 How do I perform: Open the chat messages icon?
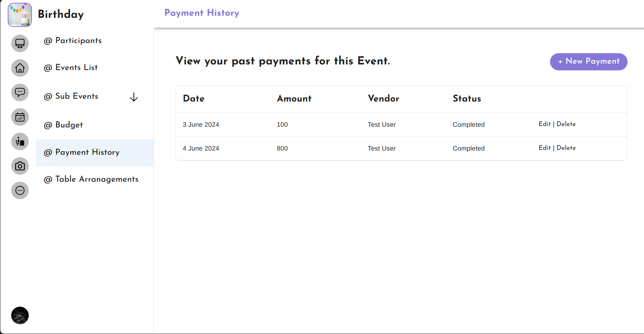(20, 92)
